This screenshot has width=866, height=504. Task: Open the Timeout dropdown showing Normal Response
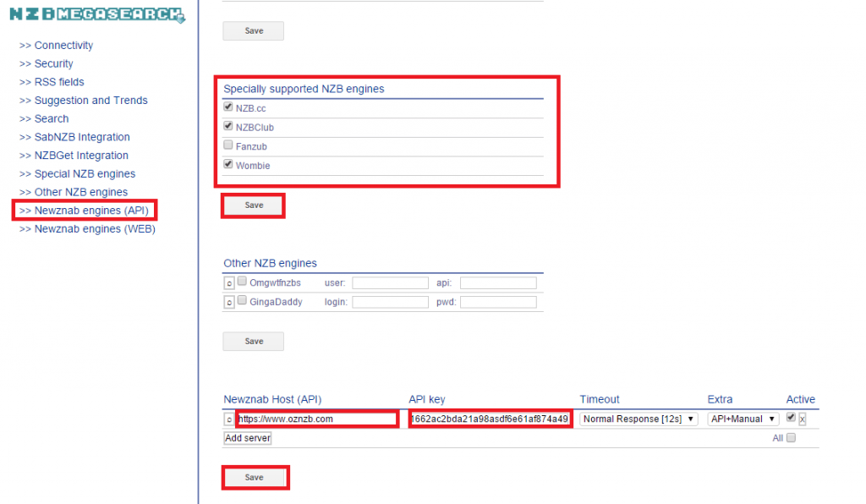click(639, 418)
